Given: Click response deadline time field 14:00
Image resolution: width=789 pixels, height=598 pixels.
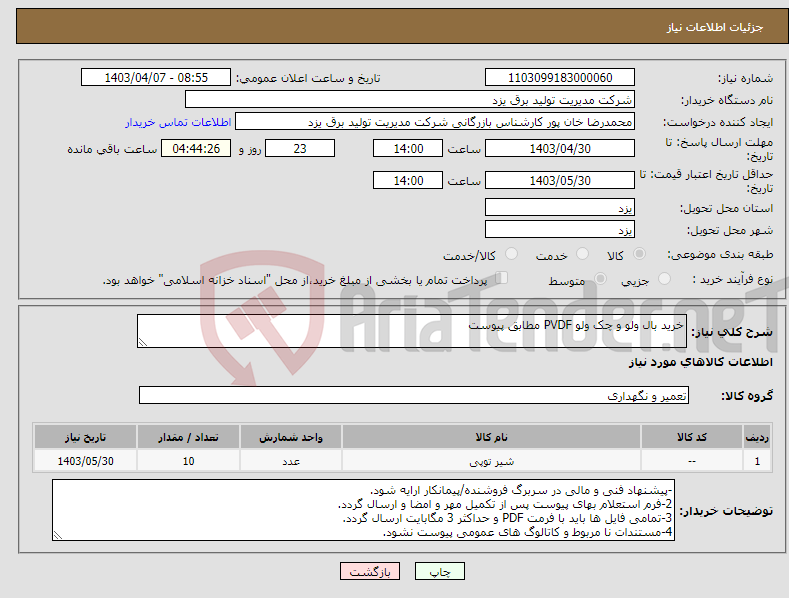Looking at the screenshot, I should click(408, 148).
